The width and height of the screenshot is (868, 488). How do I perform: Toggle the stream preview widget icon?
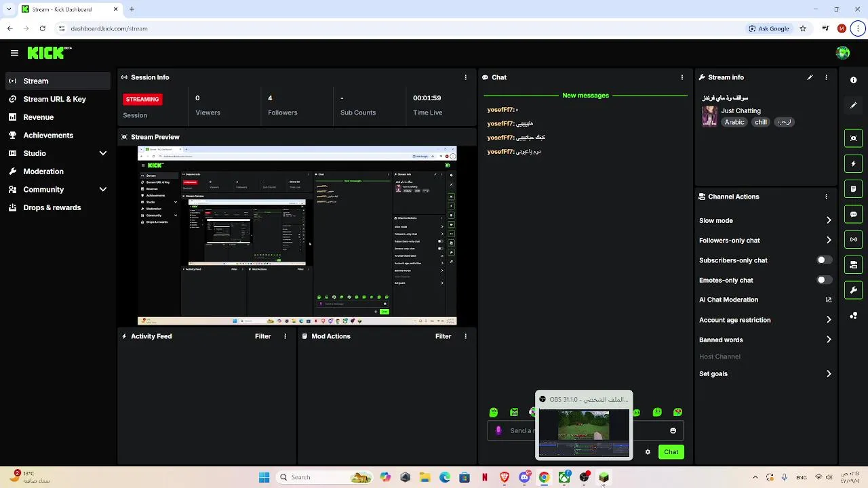(853, 138)
